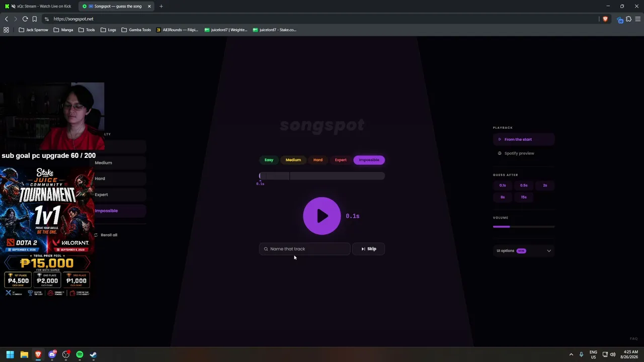Viewport: 644px width, 362px height.
Task: Open the browser main menu
Action: 637,19
